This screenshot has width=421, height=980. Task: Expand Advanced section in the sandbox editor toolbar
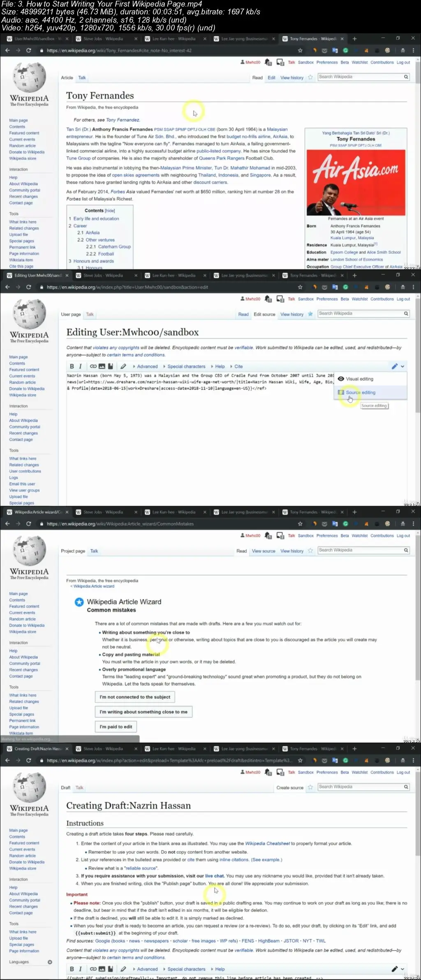click(x=145, y=366)
